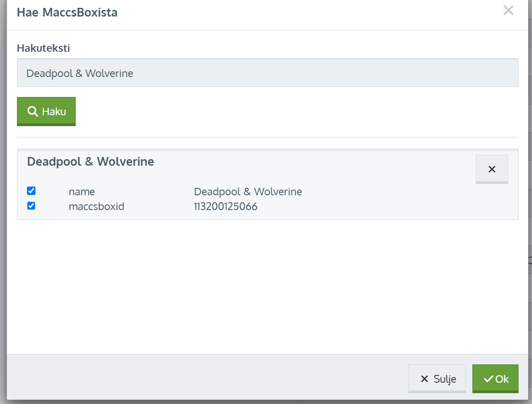Image resolution: width=532 pixels, height=404 pixels.
Task: Click the Hakuteksti label above the input
Action: tap(43, 48)
